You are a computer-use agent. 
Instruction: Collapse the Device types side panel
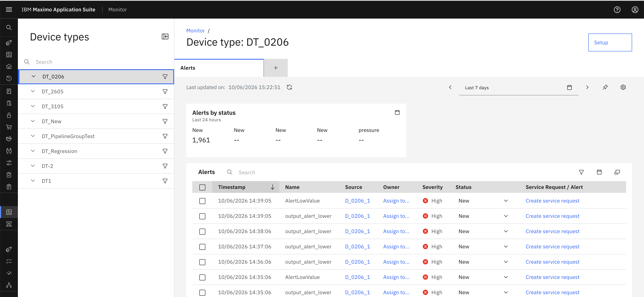pos(165,37)
